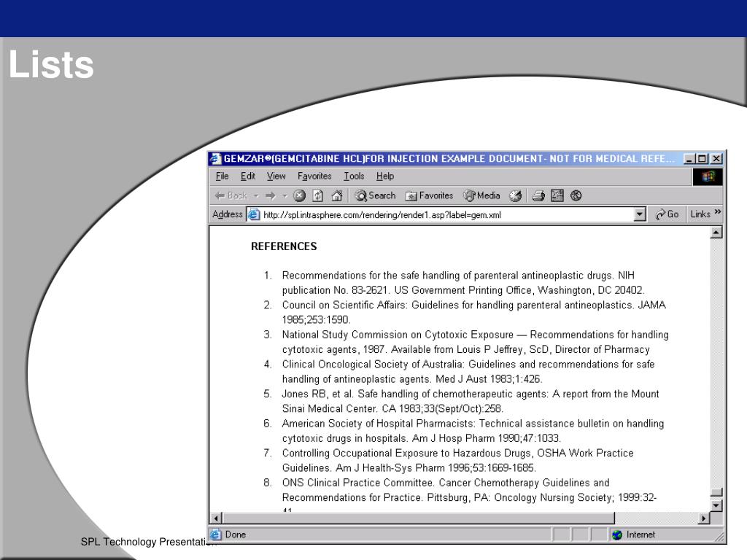The height and width of the screenshot is (560, 747).
Task: Click the Edit page icon beside Print
Action: point(557,195)
